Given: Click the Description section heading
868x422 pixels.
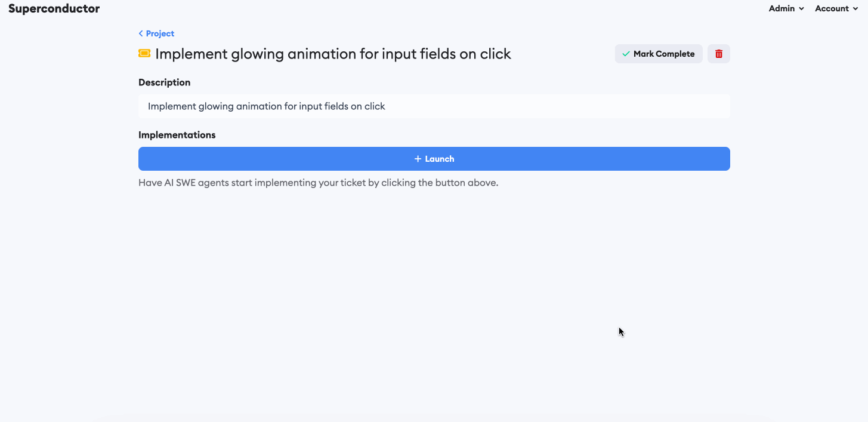Looking at the screenshot, I should (165, 82).
